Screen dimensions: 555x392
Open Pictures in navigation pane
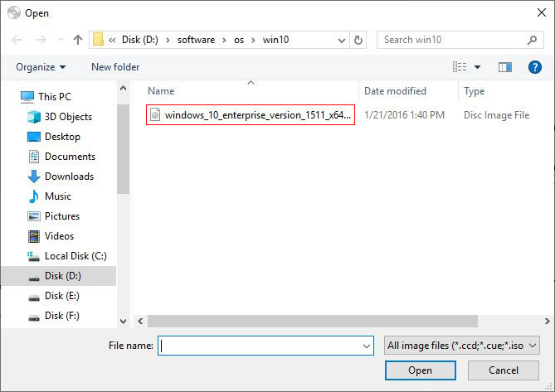[62, 216]
